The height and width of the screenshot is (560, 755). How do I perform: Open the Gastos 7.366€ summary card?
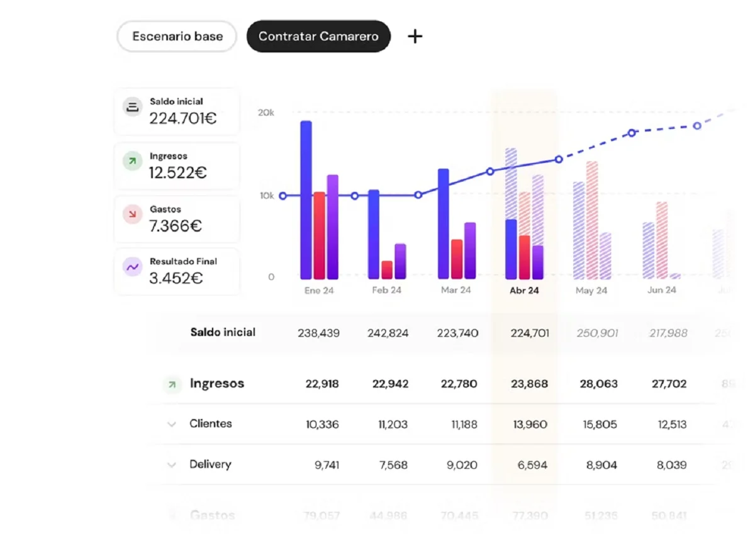pos(177,219)
